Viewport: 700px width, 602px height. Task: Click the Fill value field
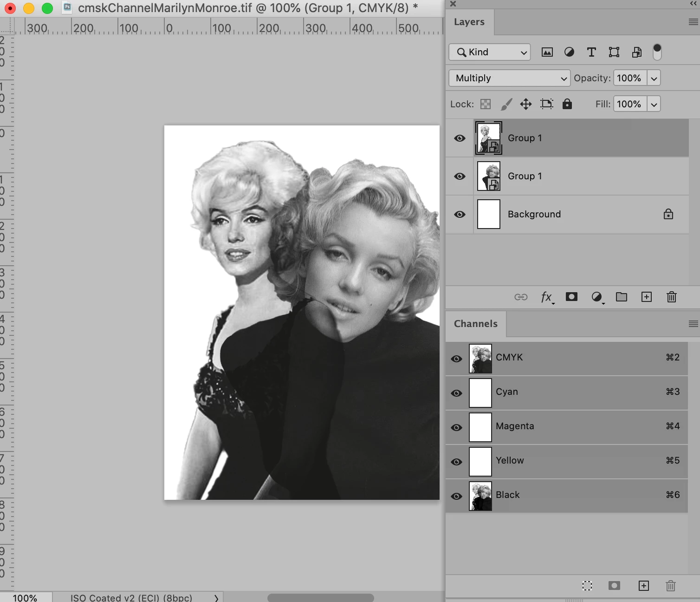point(630,104)
